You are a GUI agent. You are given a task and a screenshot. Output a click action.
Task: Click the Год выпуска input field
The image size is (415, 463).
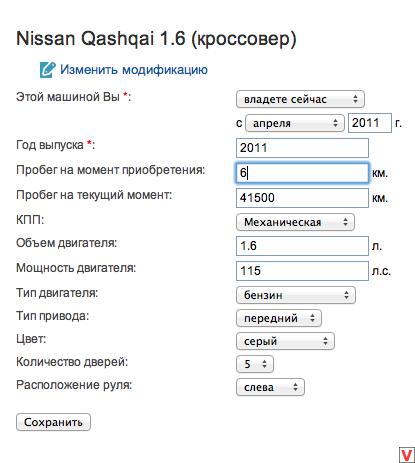pyautogui.click(x=302, y=148)
